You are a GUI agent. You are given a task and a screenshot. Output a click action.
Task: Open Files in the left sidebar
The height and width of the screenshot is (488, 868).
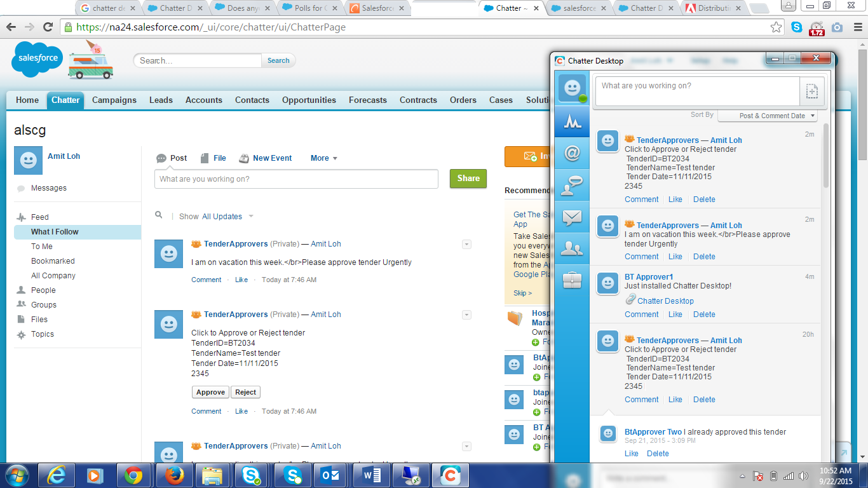coord(39,320)
